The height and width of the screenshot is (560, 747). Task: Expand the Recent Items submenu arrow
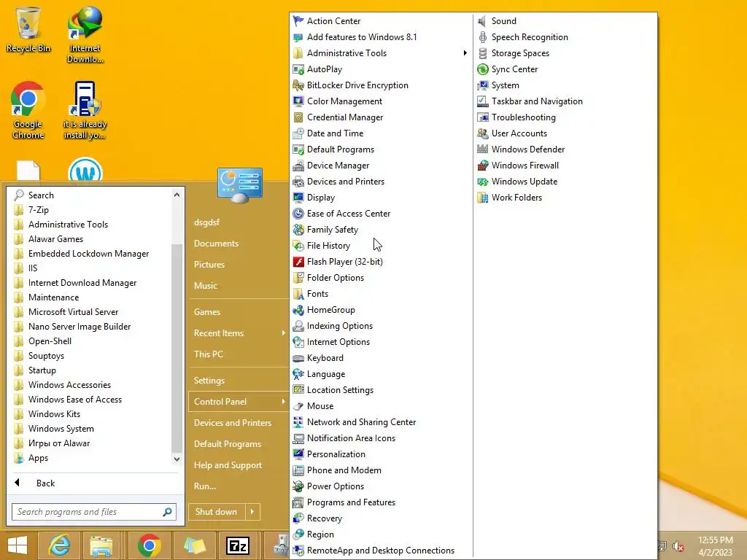coord(283,332)
